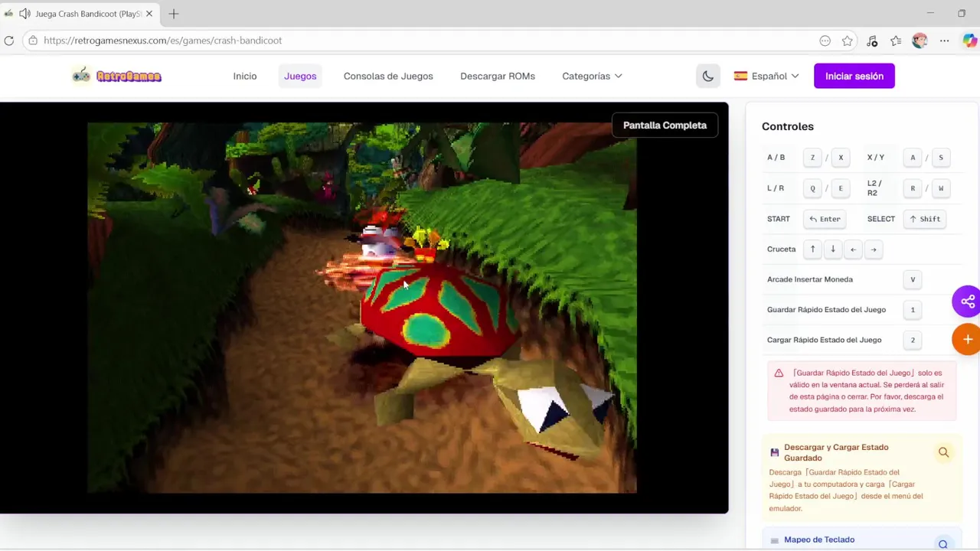Screen dimensions: 980x551
Task: Click the S key for Y button
Action: 941,158
